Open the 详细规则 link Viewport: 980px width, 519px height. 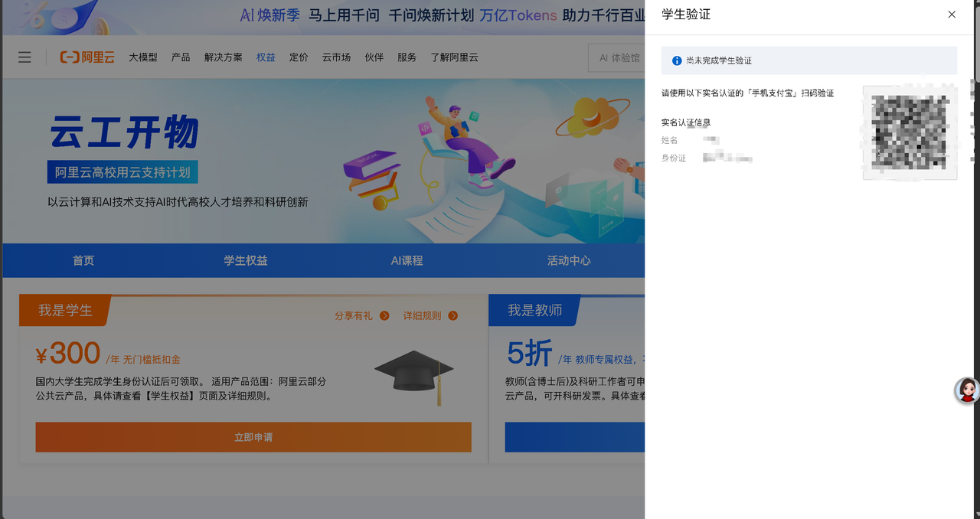tap(423, 315)
